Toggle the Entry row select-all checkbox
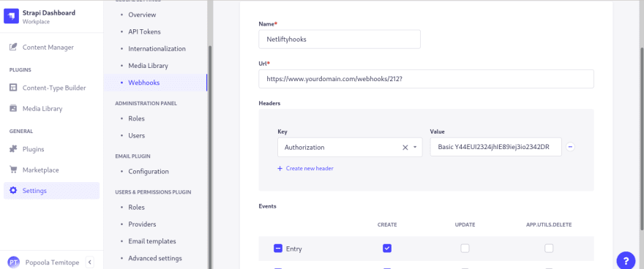The width and height of the screenshot is (644, 269). tap(277, 249)
